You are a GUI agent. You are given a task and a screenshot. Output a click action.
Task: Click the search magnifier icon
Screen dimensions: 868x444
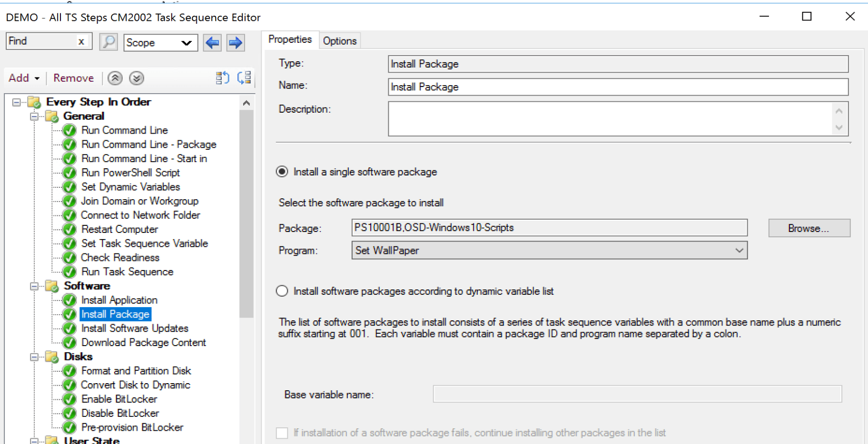[108, 42]
